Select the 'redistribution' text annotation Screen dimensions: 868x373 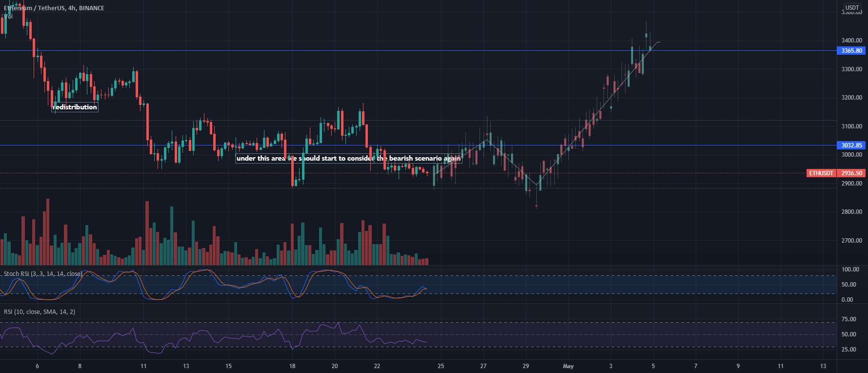[x=75, y=107]
